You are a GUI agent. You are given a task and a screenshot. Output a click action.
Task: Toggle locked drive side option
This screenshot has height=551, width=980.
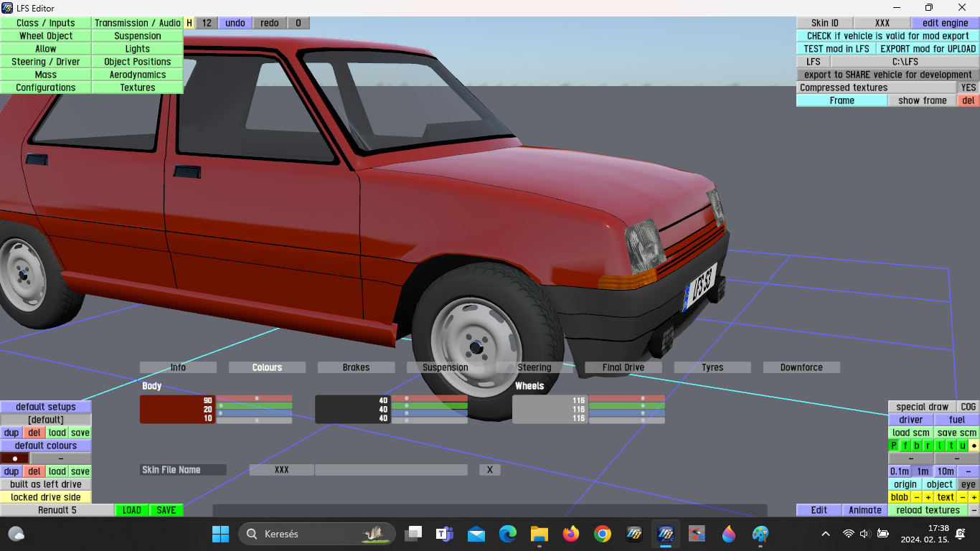click(x=46, y=497)
